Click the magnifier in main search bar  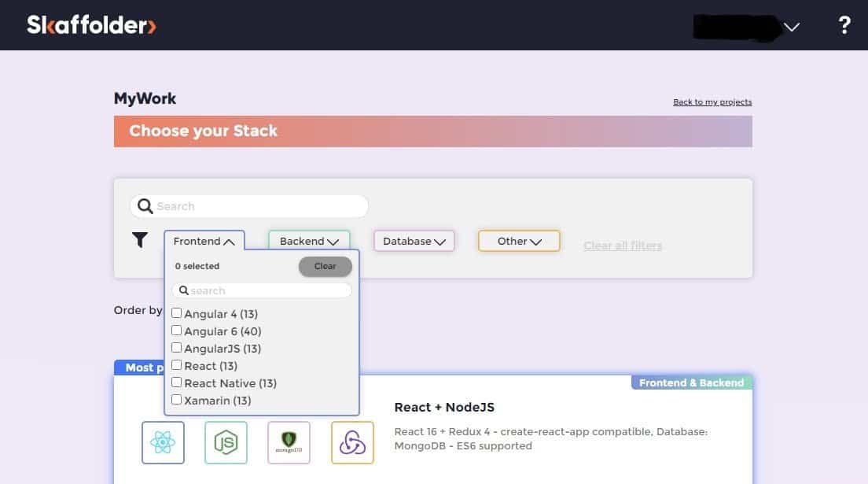click(x=145, y=206)
